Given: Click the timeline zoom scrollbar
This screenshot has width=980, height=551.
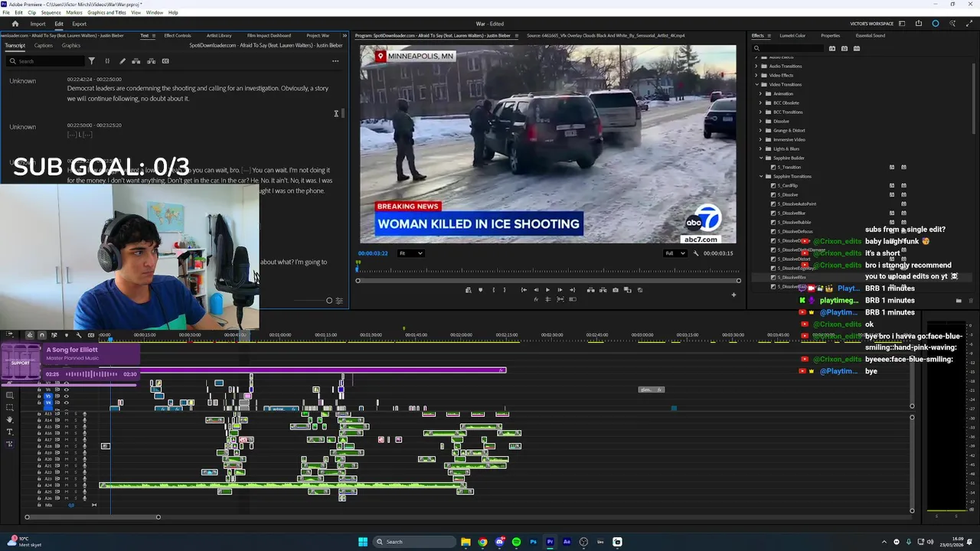Looking at the screenshot, I should (x=92, y=517).
